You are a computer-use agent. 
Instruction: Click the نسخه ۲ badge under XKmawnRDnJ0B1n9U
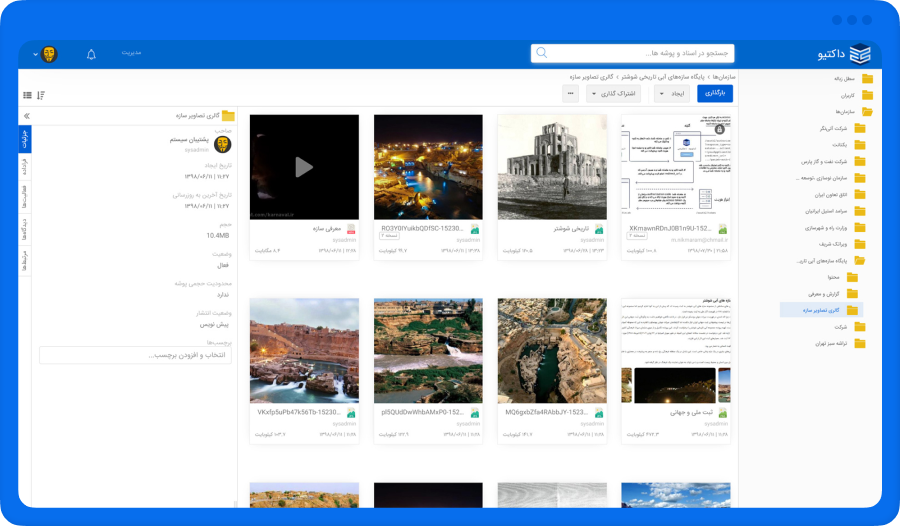(x=637, y=236)
